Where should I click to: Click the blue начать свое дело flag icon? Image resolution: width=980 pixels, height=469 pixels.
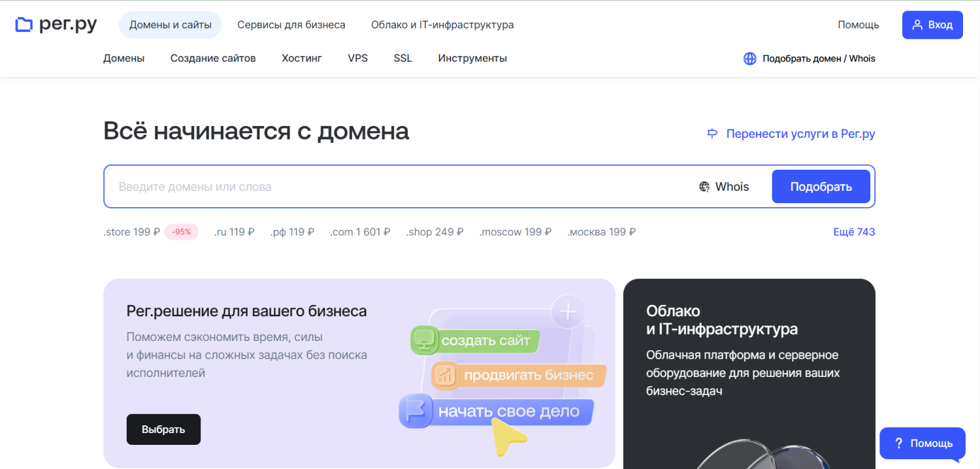pos(415,412)
